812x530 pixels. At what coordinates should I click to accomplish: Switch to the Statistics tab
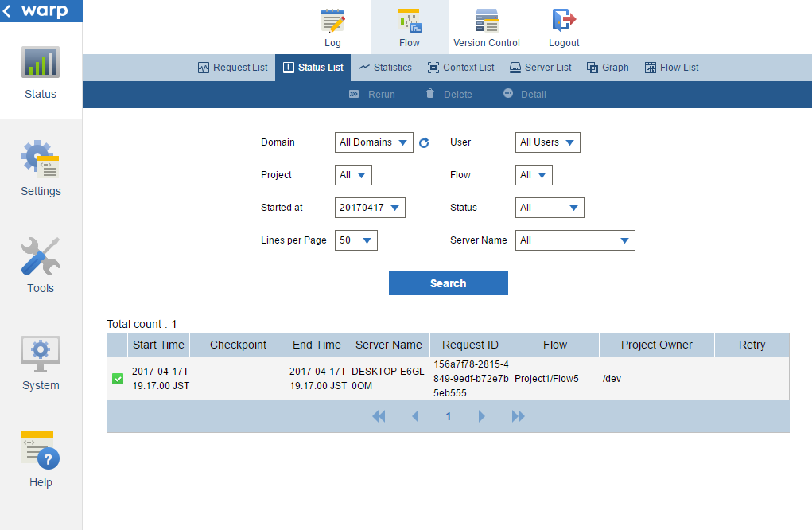[x=385, y=67]
